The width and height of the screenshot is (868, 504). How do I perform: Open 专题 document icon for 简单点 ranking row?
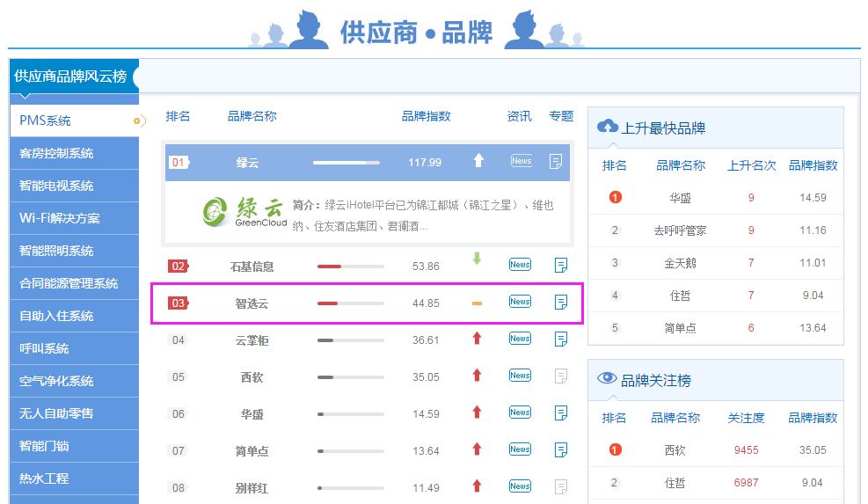561,450
